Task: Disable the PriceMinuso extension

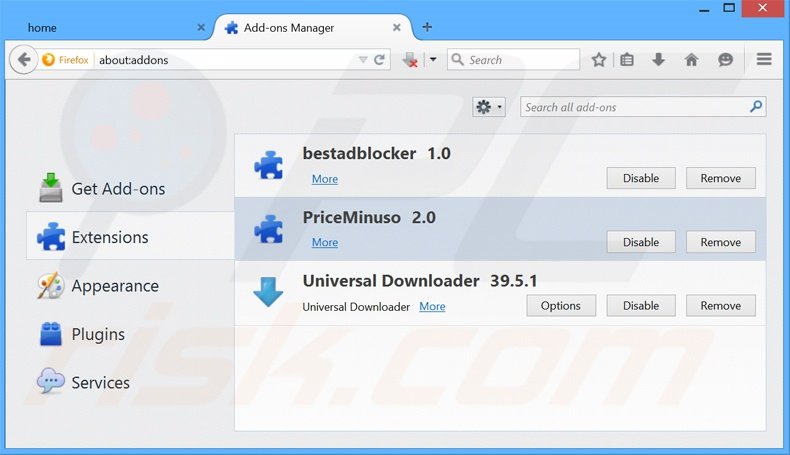Action: (x=641, y=242)
